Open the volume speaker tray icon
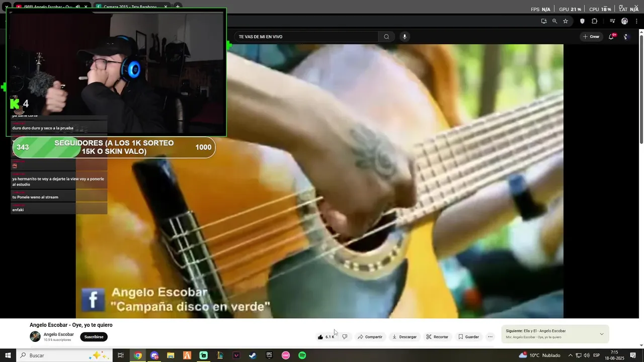Screen dimensions: 644x362 (x=587, y=355)
